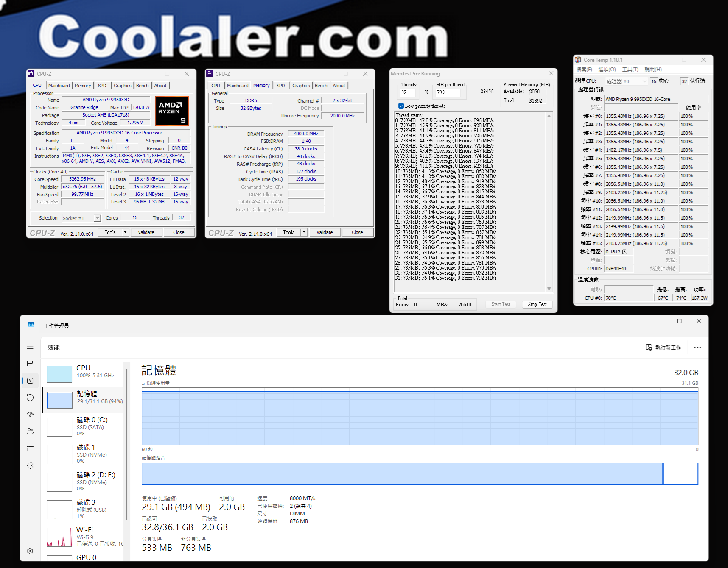Open Core Temp 選項(O) menu
The image size is (728, 568).
(607, 70)
